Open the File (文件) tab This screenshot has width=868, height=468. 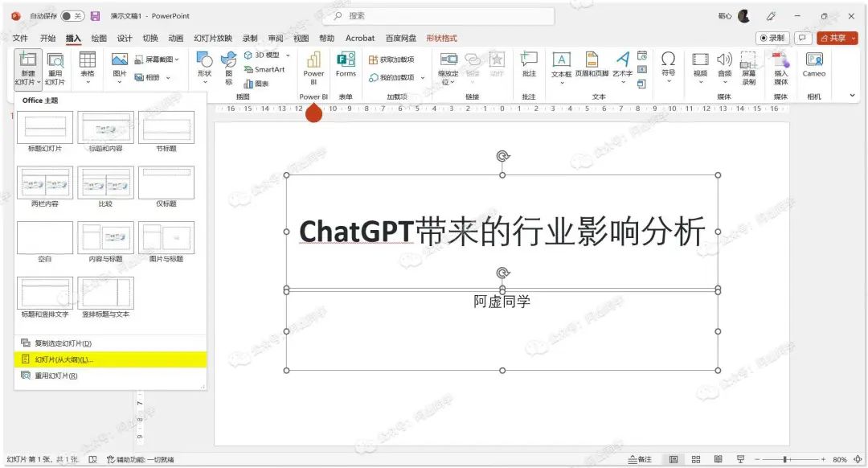(20, 38)
